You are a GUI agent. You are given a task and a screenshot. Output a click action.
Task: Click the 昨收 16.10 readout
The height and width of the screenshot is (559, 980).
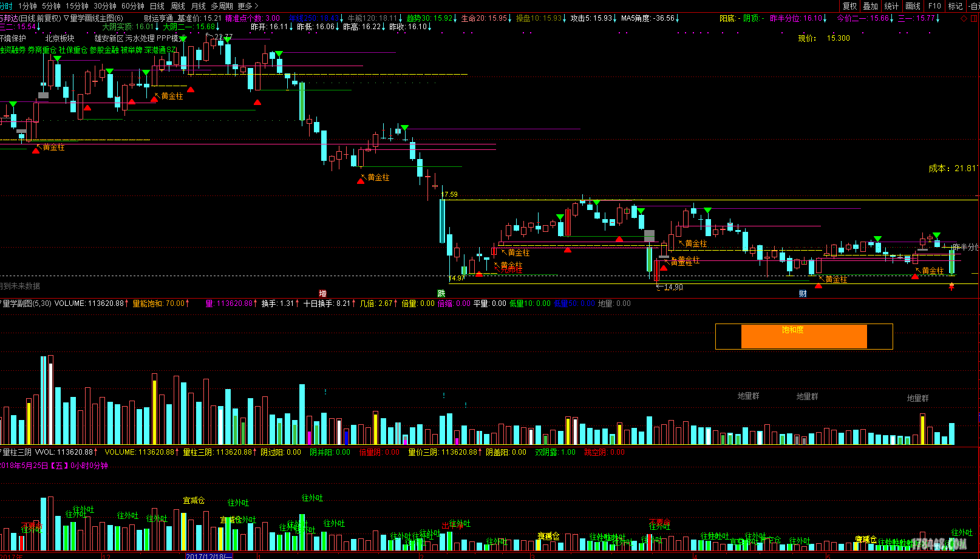(410, 27)
